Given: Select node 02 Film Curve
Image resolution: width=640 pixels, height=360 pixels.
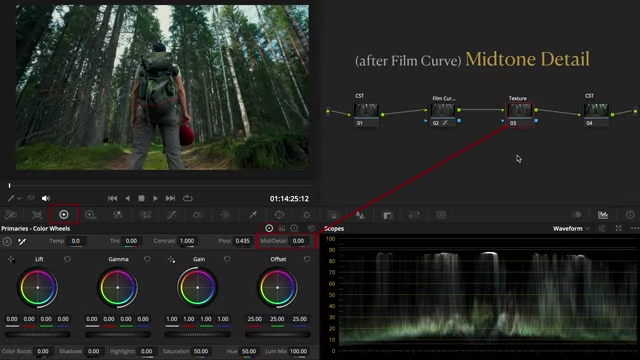Looking at the screenshot, I should [443, 115].
